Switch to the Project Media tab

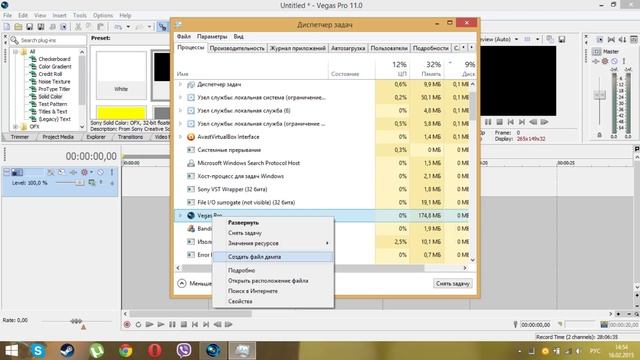click(x=58, y=137)
